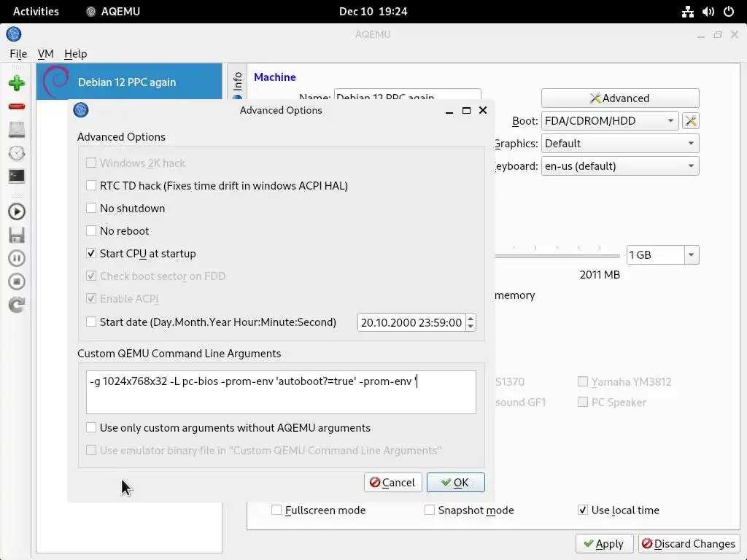This screenshot has width=747, height=560.
Task: Click the memory size slider track
Action: [x=557, y=256]
